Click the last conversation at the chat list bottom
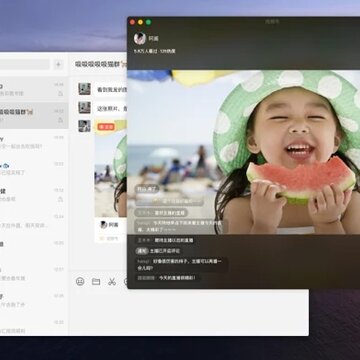This screenshot has width=360, height=360. click(34, 327)
